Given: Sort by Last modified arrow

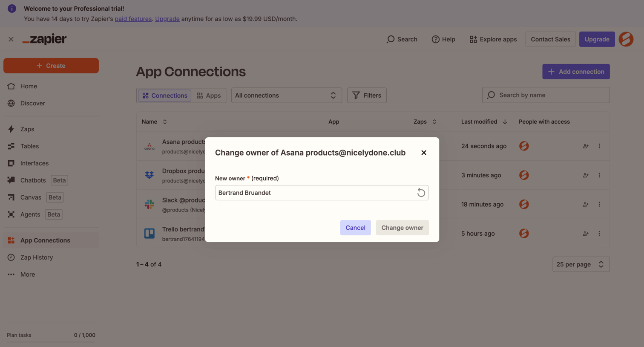Looking at the screenshot, I should [x=505, y=122].
